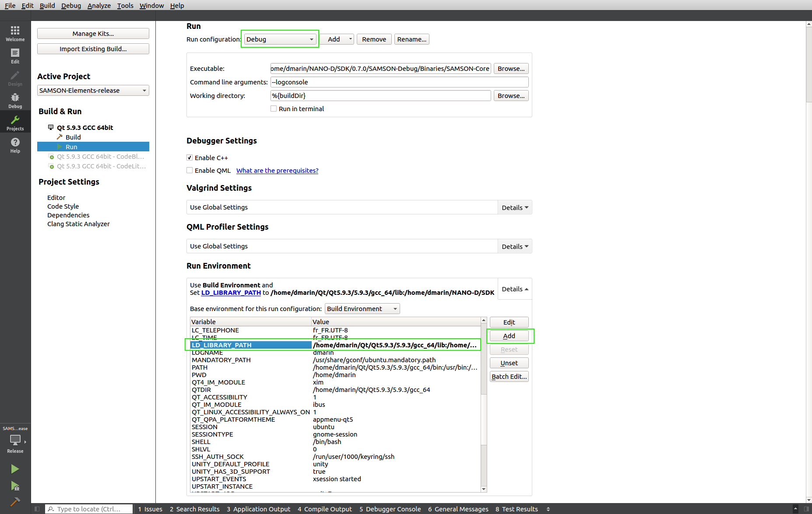812x514 pixels.
Task: Run the project with the green play button
Action: pyautogui.click(x=14, y=469)
